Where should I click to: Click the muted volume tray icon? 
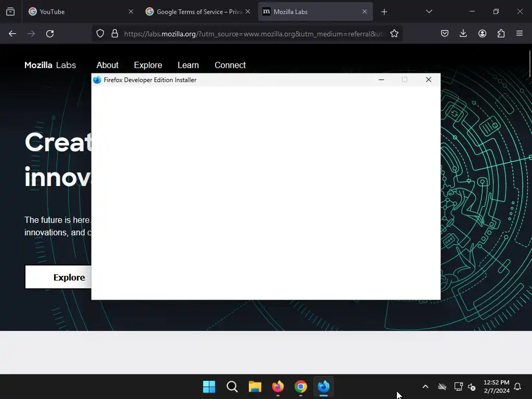coord(472,387)
